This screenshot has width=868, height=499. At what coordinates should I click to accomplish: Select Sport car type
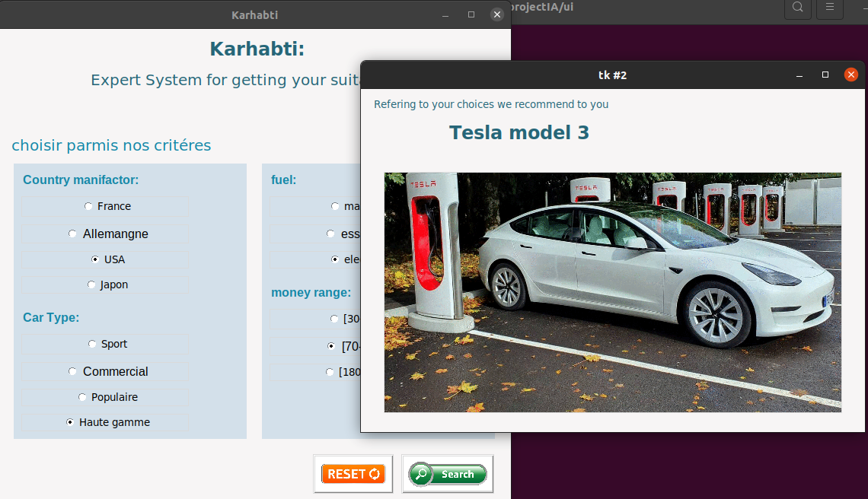(x=105, y=344)
